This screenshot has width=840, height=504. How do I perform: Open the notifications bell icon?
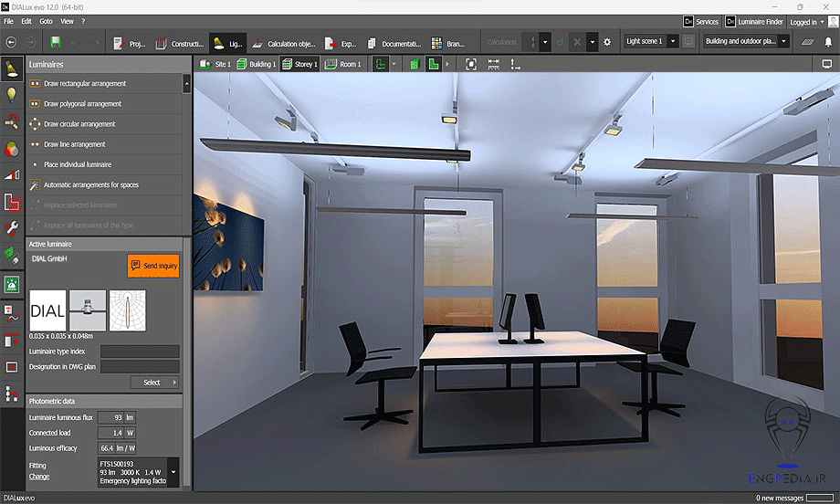point(828,42)
